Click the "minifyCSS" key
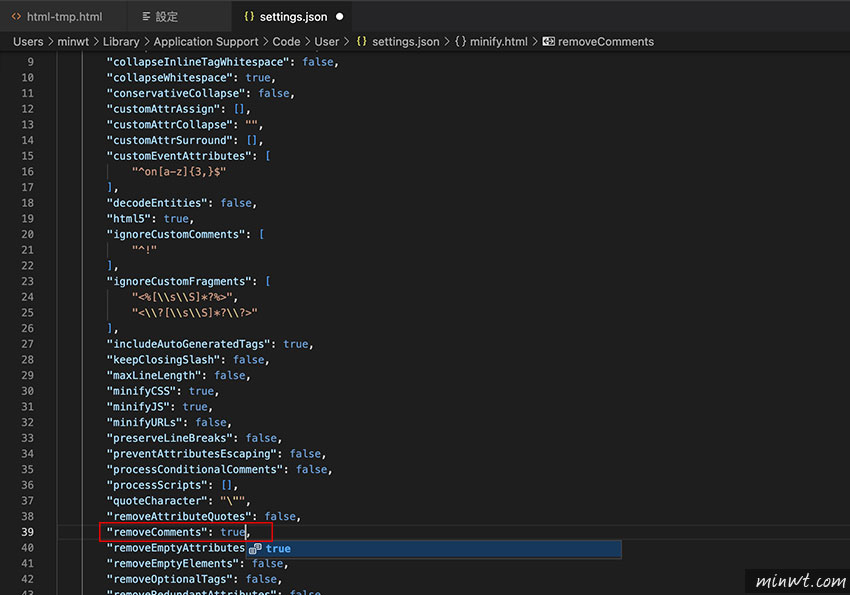850x595 pixels. pos(141,391)
